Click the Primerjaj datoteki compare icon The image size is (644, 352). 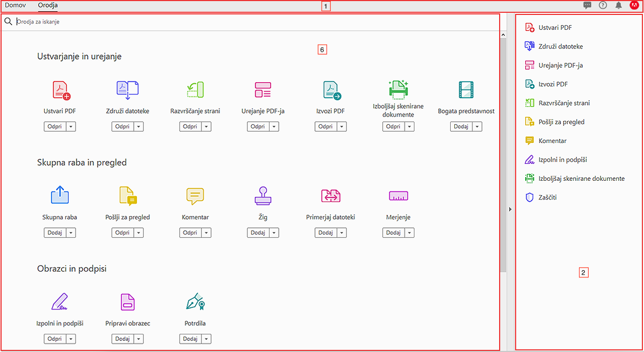tap(331, 196)
